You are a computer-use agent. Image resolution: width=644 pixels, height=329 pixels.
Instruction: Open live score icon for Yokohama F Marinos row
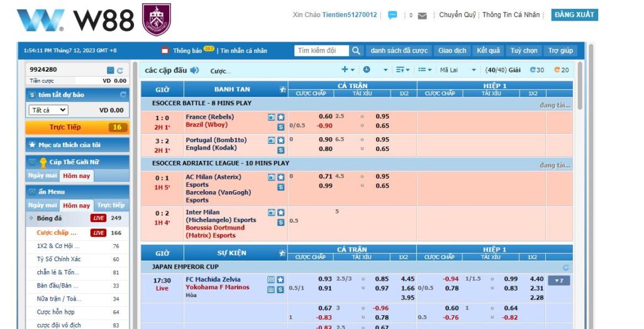coord(271,289)
